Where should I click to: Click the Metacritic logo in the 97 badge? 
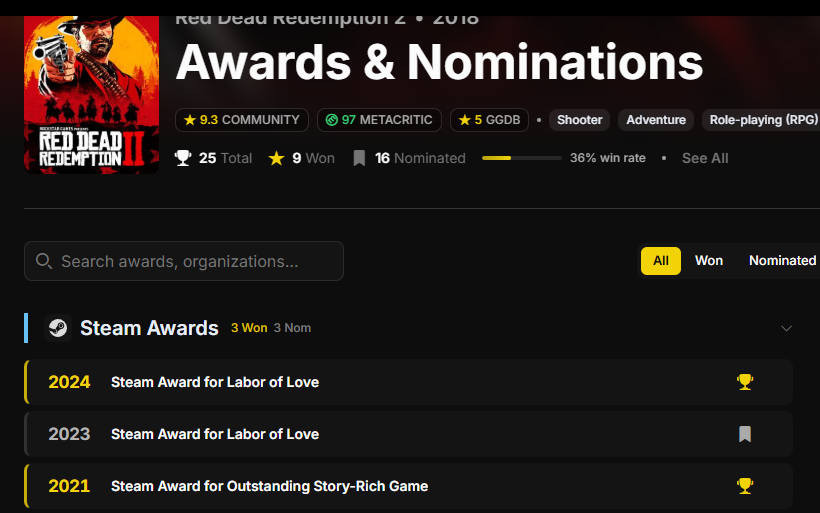332,120
